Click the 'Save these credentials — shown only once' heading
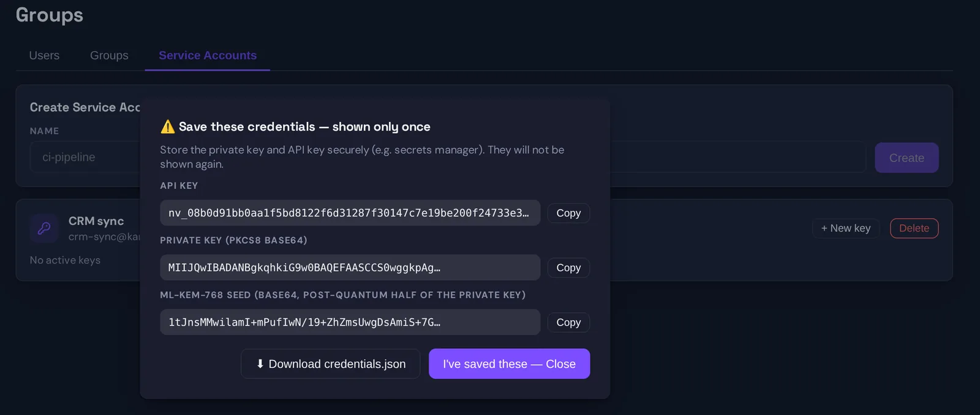 pos(304,127)
